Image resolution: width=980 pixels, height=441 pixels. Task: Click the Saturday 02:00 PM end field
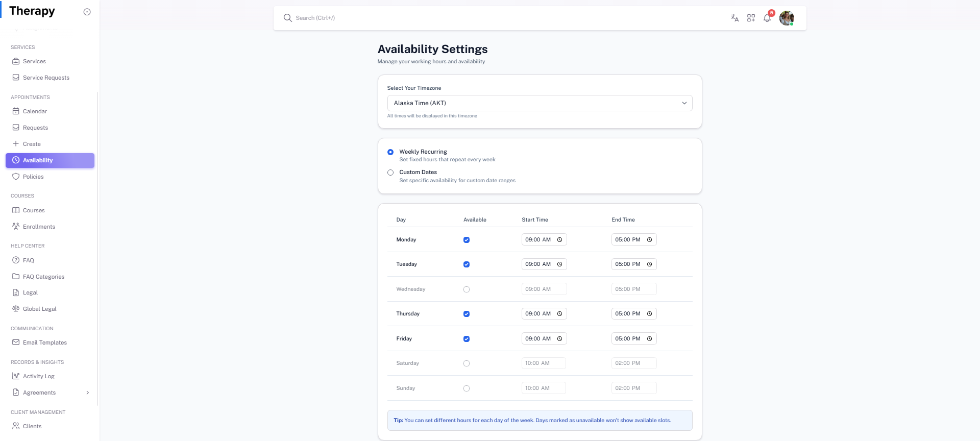[x=634, y=363]
